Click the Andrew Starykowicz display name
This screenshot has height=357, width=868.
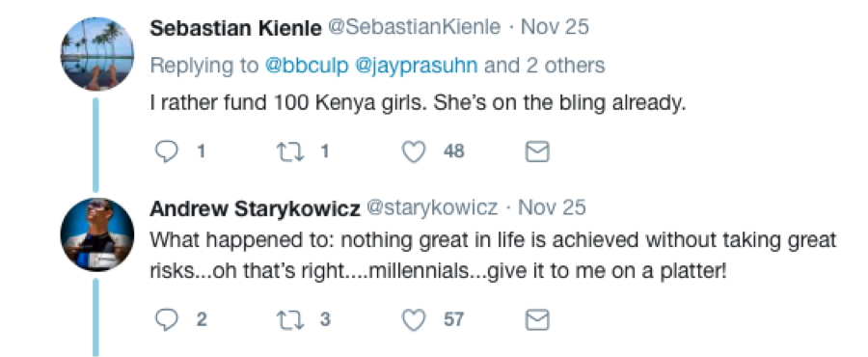[x=256, y=208]
